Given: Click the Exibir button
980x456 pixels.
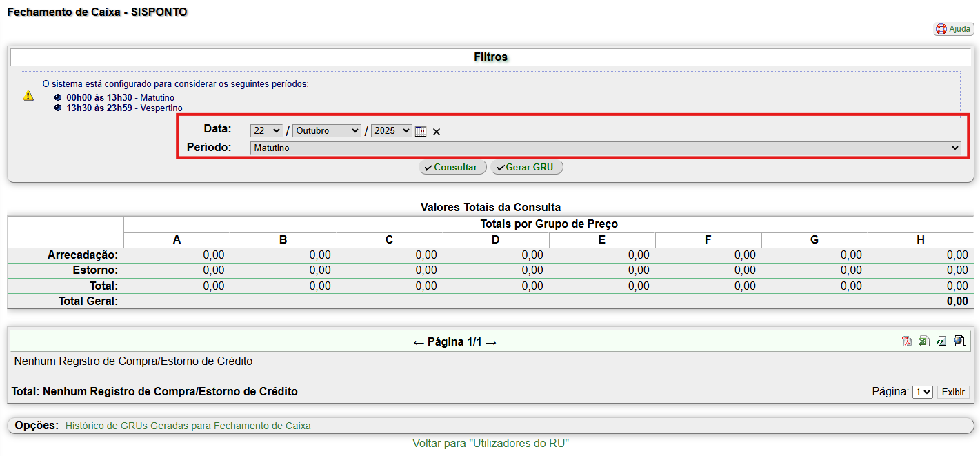Looking at the screenshot, I should pos(953,392).
